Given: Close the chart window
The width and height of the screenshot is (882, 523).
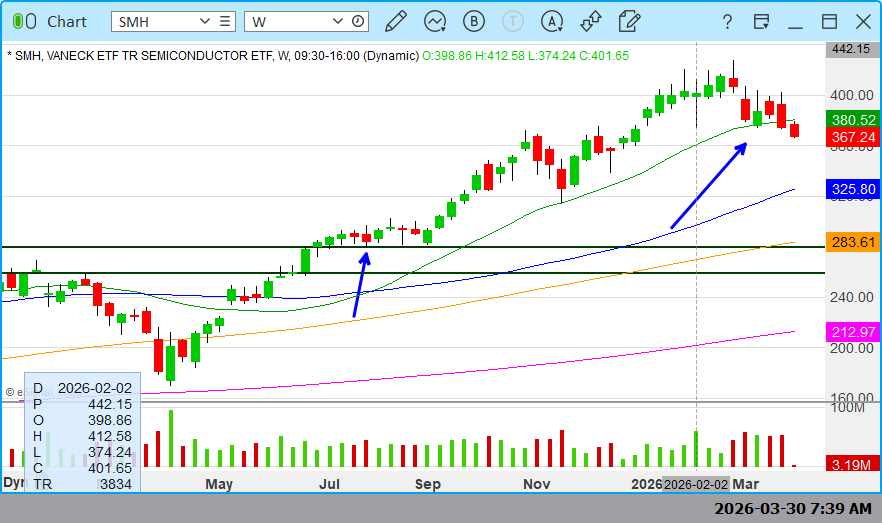Looking at the screenshot, I should [x=863, y=21].
